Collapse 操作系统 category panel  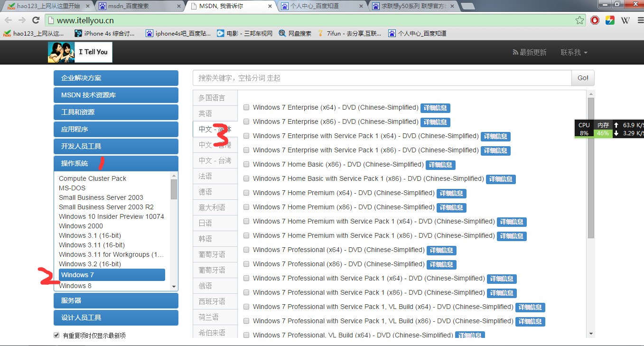click(116, 163)
